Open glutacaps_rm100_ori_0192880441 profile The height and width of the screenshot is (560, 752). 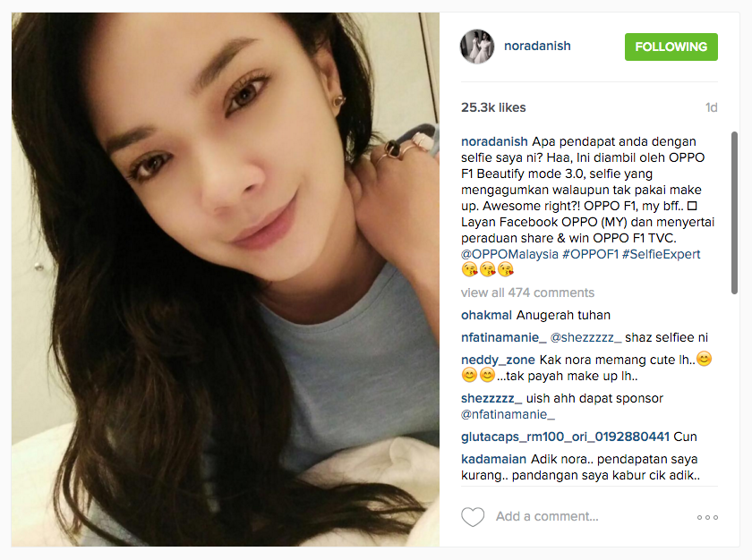coord(565,437)
